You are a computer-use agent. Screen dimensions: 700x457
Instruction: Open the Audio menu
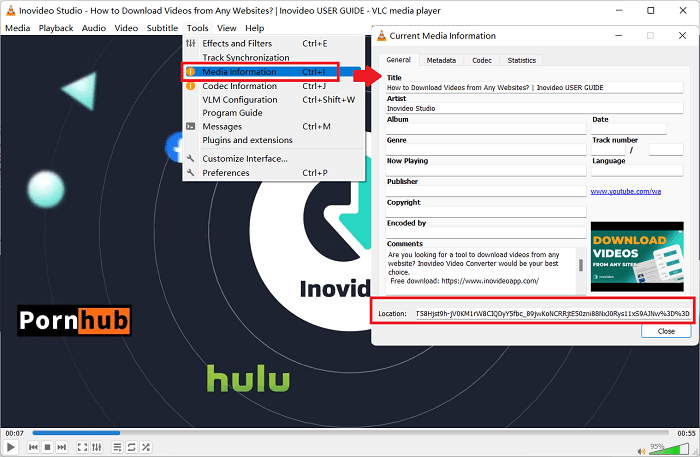[x=94, y=28]
